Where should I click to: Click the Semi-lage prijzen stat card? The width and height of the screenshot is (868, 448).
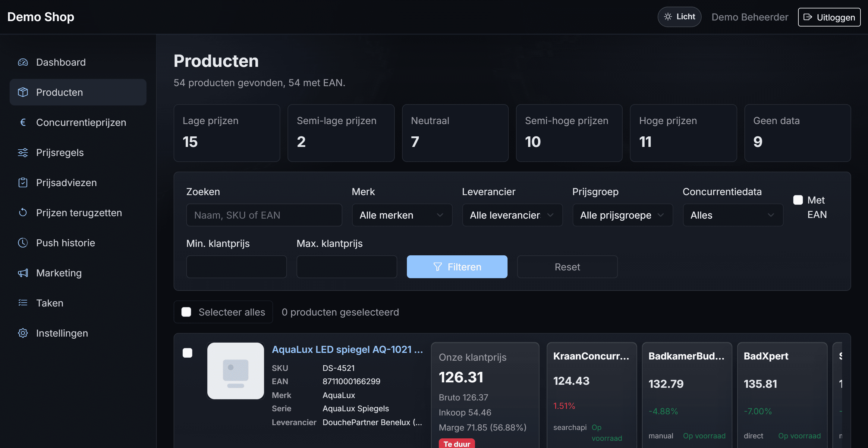point(341,133)
